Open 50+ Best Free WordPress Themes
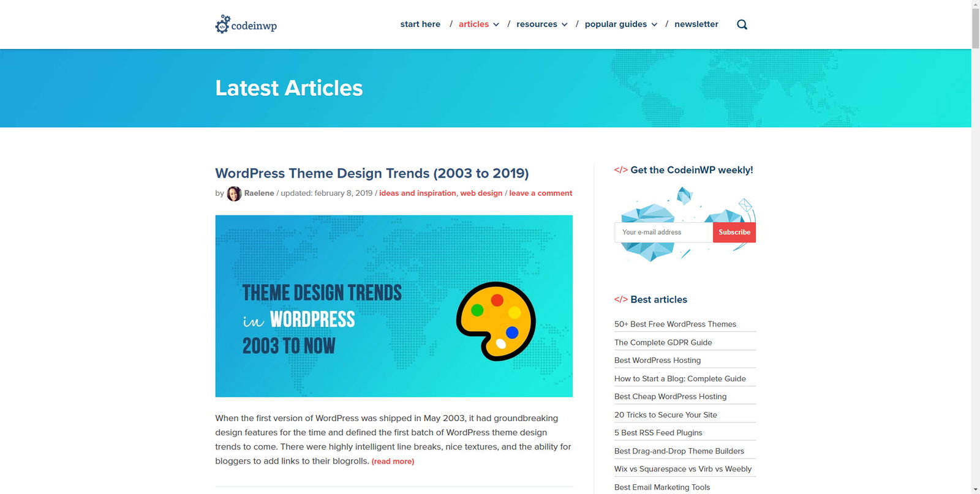Screen dimensions: 980x494 point(675,324)
